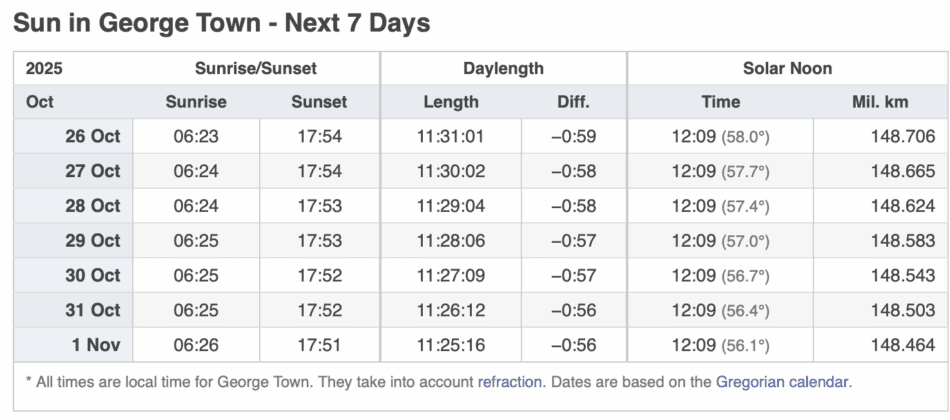Screen dimensions: 950x420
Task: Follow the Gregorian calendar link
Action: [783, 381]
